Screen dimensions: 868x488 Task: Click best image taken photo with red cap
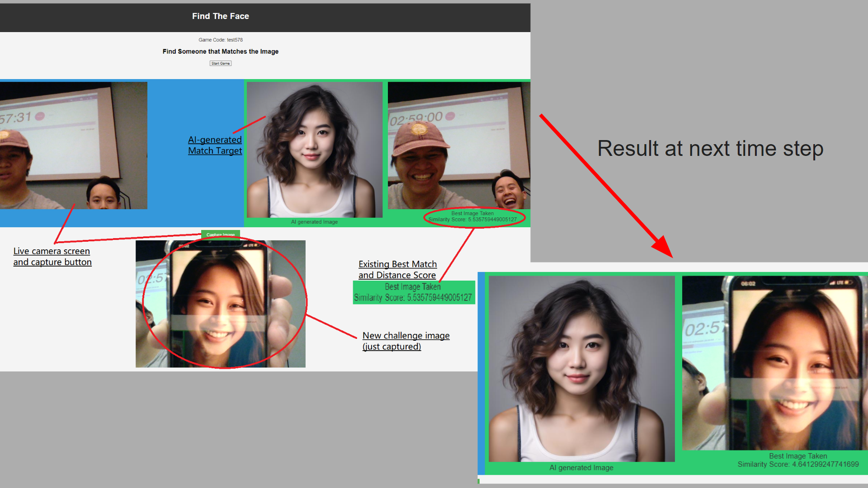(x=458, y=145)
